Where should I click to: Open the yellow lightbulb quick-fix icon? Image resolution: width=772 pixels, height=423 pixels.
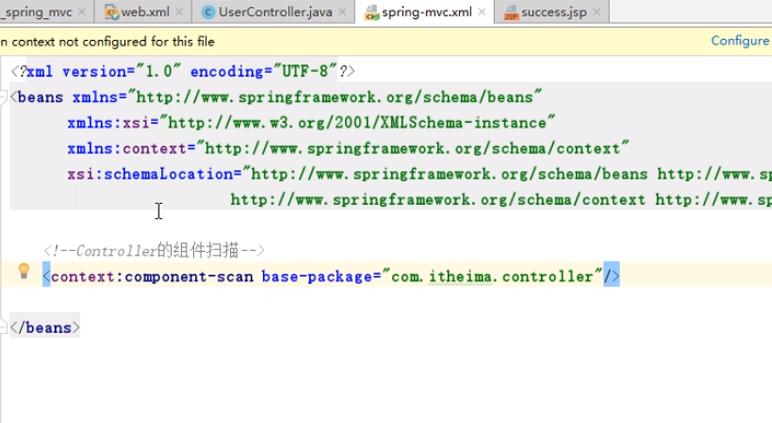click(24, 270)
